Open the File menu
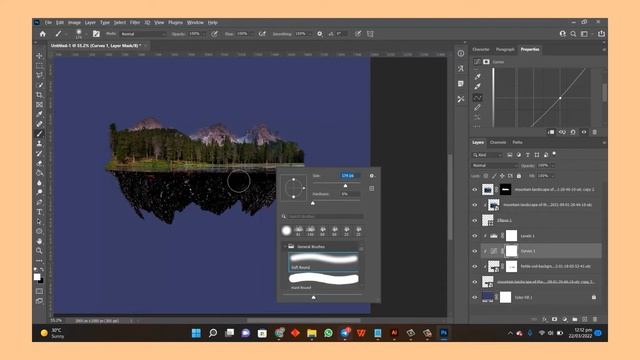This screenshot has height=360, width=640. (x=48, y=22)
